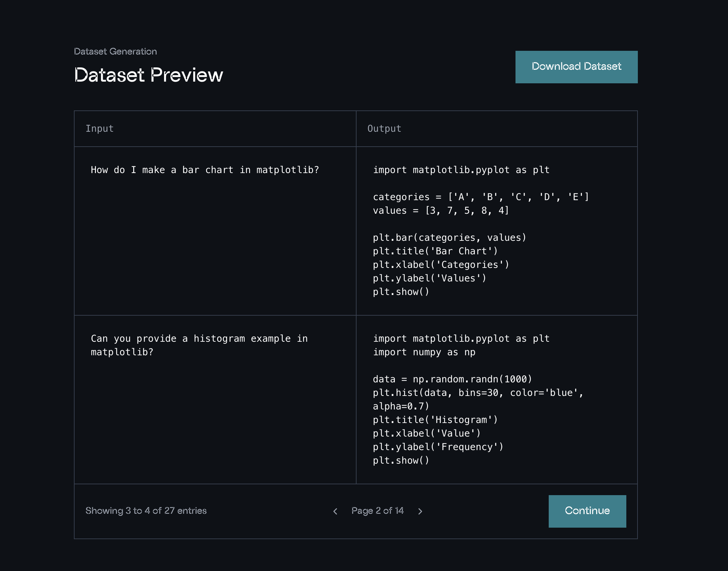The height and width of the screenshot is (571, 728).
Task: Click the 'values = [3, 7, 5, 8, 4]' line
Action: click(x=441, y=211)
